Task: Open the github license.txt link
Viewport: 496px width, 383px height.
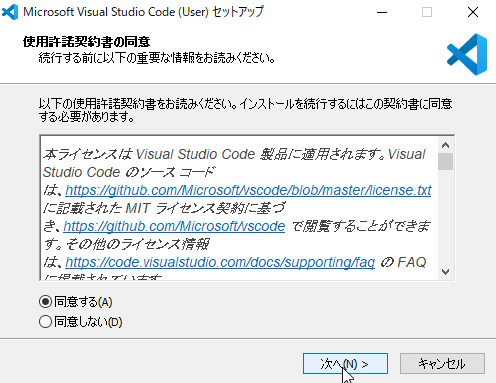Action: (x=248, y=190)
